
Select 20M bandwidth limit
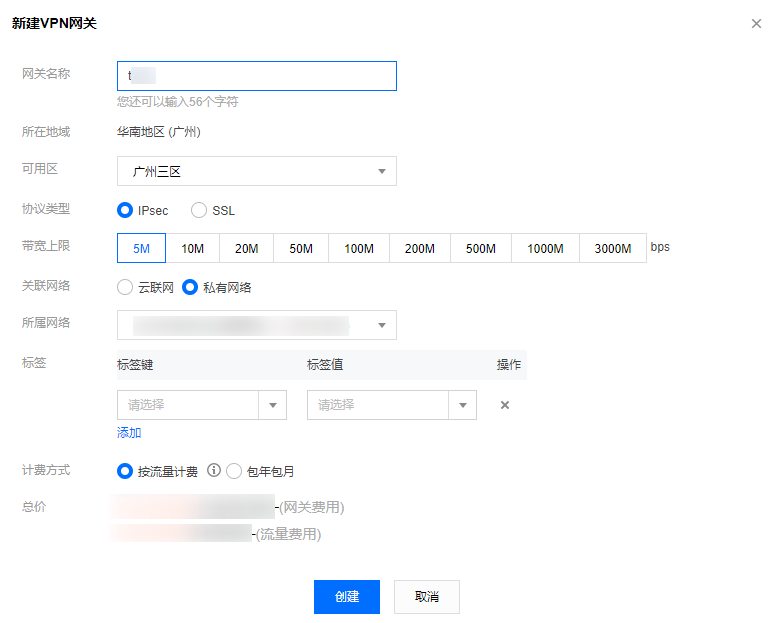[247, 248]
